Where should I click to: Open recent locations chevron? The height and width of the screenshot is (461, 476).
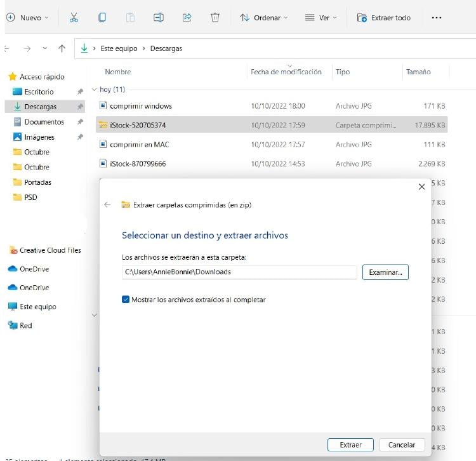click(x=45, y=48)
